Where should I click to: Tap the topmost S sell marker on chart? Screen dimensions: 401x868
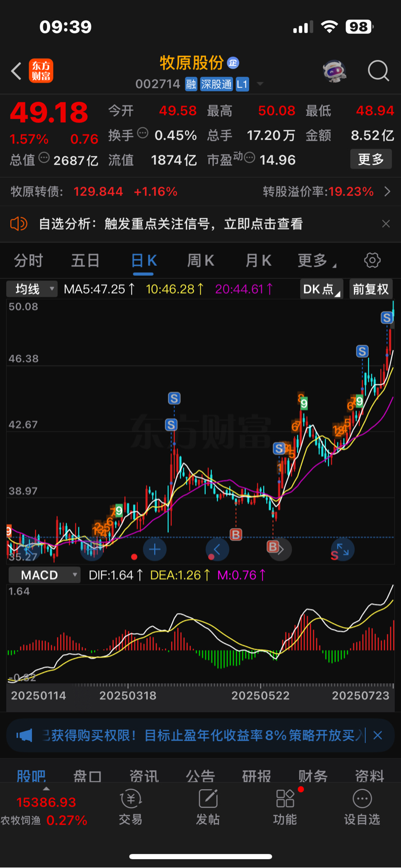click(x=387, y=317)
